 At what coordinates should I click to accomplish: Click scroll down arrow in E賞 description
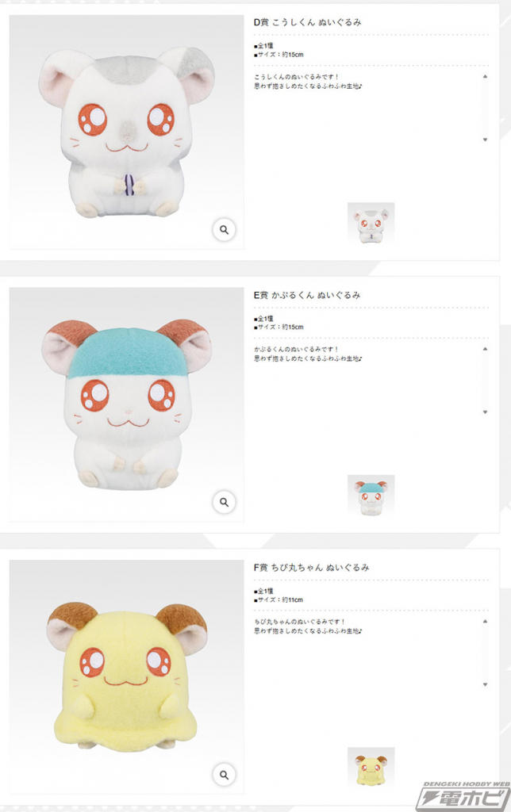pyautogui.click(x=485, y=412)
